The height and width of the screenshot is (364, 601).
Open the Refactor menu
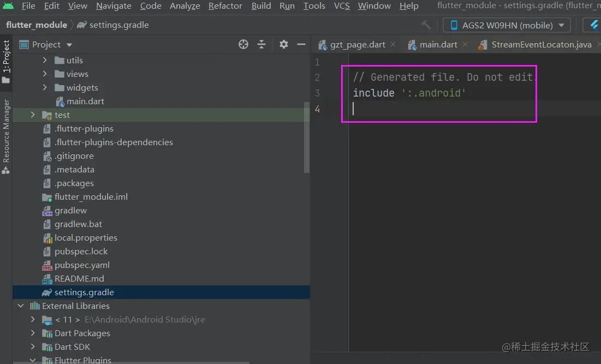click(225, 6)
